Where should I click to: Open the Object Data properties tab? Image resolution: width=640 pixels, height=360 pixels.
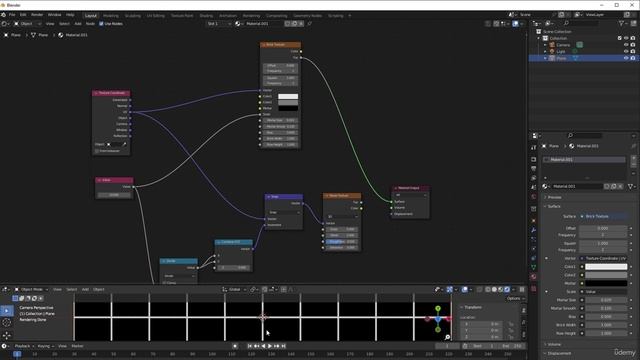(x=533, y=267)
